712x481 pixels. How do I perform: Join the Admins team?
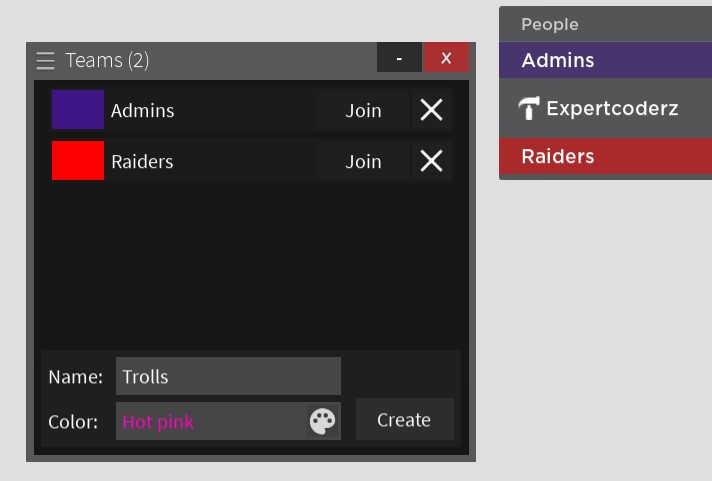click(x=363, y=110)
